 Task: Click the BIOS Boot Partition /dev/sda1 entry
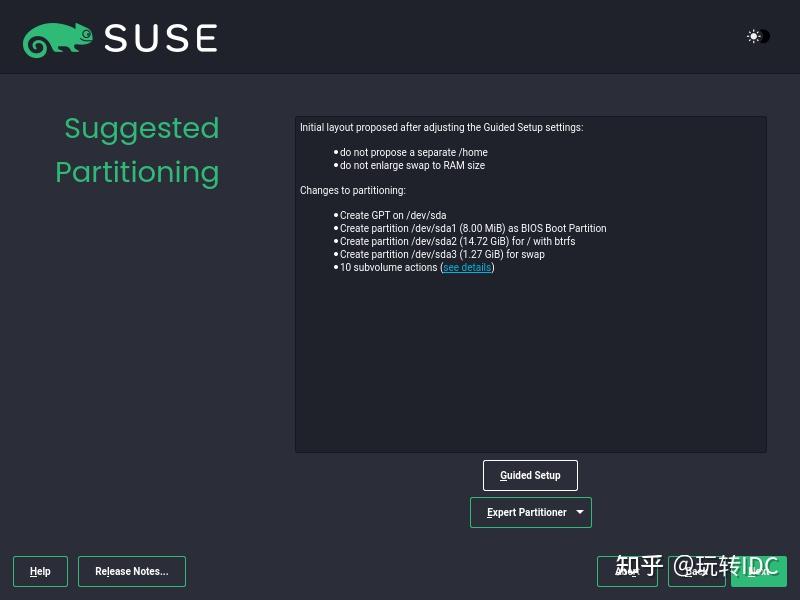click(x=473, y=228)
